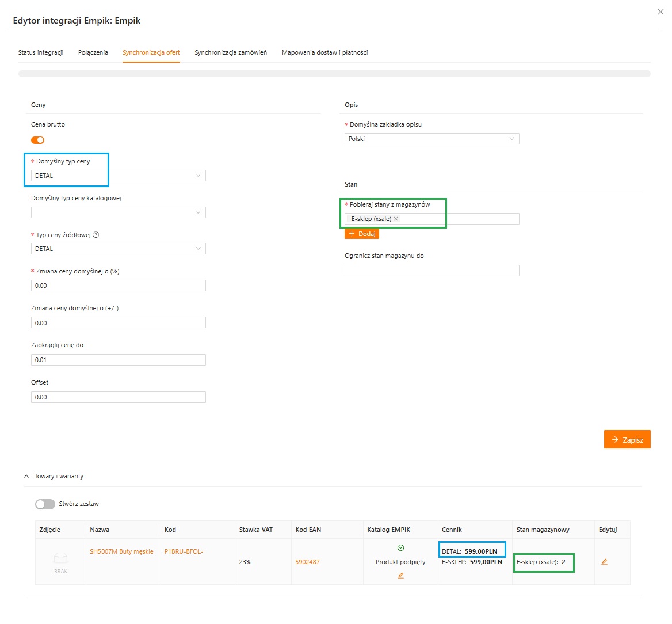672x624 pixels.
Task: Click the pencil icon under Produkt podpięty
Action: [x=400, y=576]
